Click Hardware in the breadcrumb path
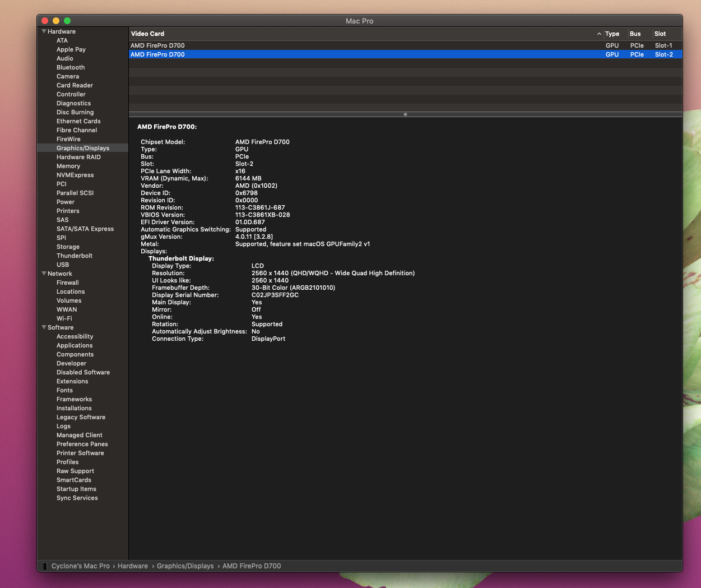Viewport: 701px width, 588px height. coord(133,566)
